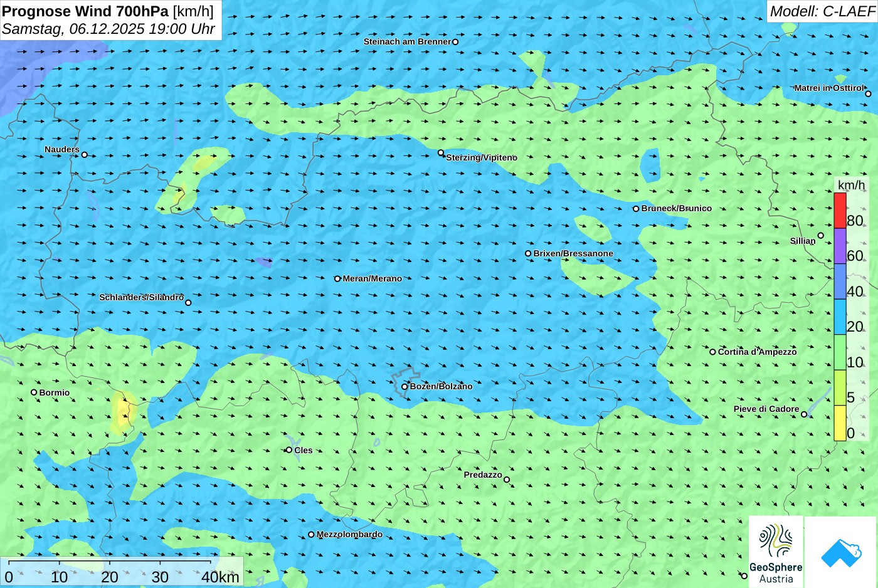Viewport: 878px width, 588px height.
Task: Click the date 'Samstag, 06.12.2025 19:00 Uhr'
Action: point(108,29)
